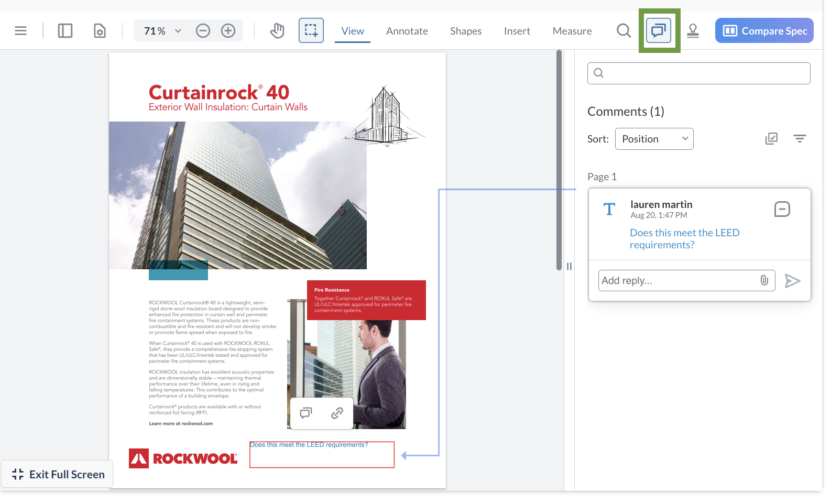Attach a file using the paperclip icon
831x504 pixels.
pos(764,280)
